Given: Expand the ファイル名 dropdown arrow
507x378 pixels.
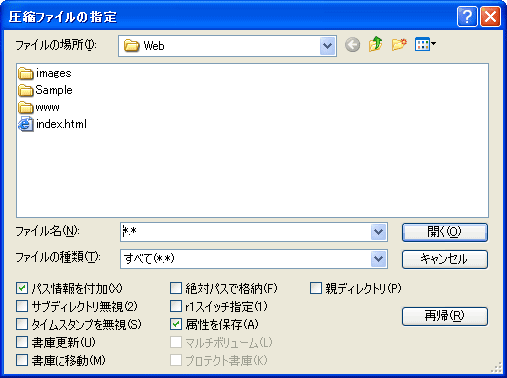Looking at the screenshot, I should point(378,232).
